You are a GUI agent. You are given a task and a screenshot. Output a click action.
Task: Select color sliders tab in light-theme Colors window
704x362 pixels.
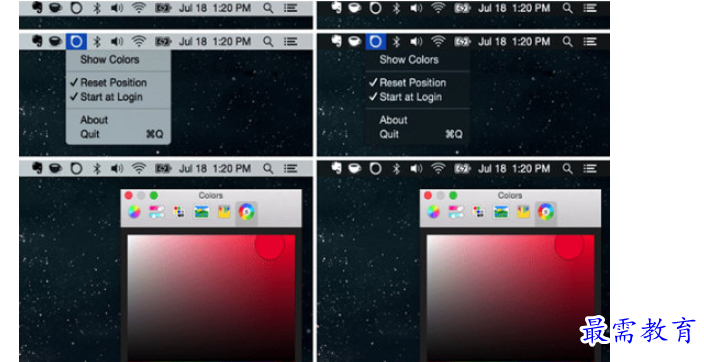(156, 212)
